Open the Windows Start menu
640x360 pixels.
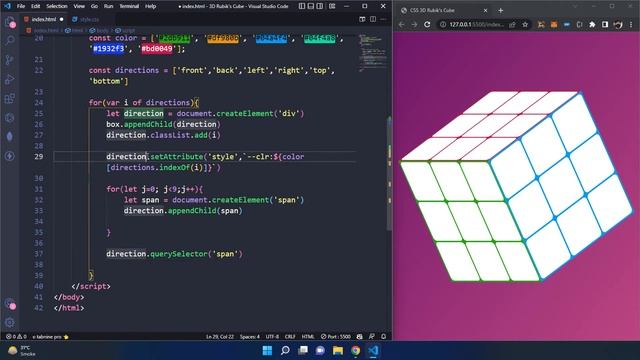coord(267,350)
